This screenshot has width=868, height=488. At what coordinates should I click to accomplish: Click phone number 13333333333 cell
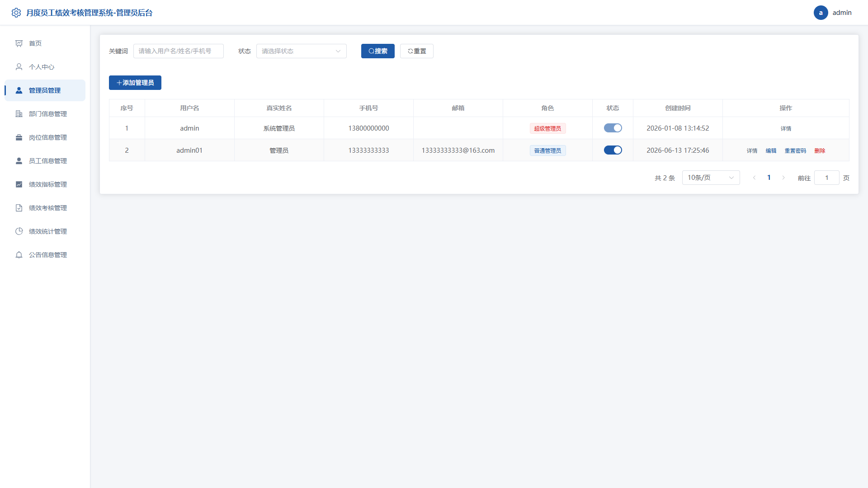tap(368, 150)
